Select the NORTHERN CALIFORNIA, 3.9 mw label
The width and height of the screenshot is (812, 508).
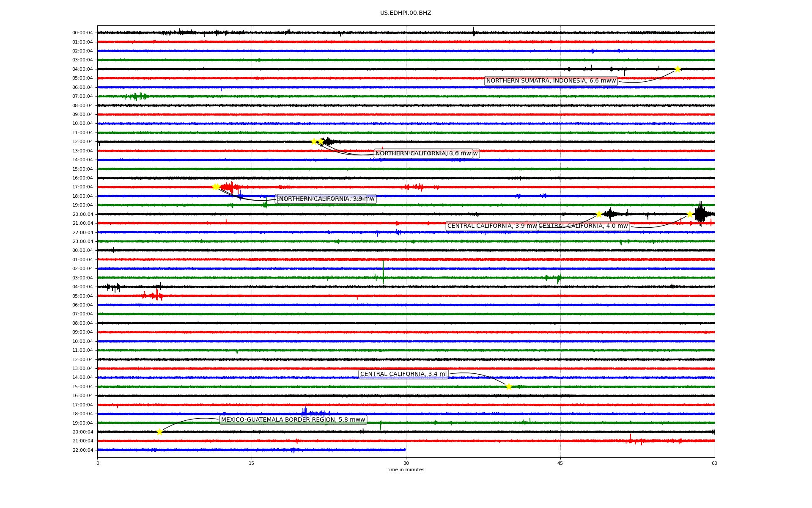[x=326, y=199]
